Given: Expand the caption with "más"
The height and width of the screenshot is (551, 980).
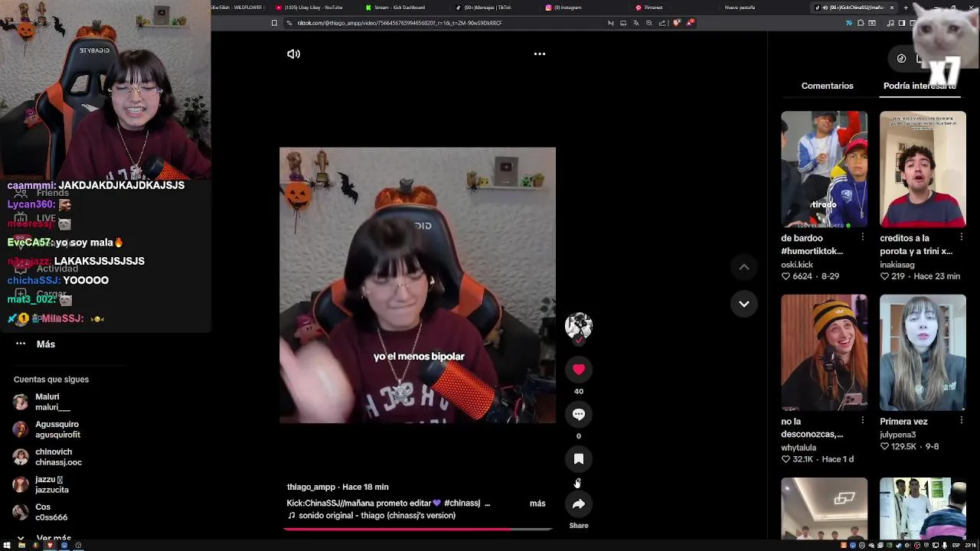Looking at the screenshot, I should coord(537,504).
